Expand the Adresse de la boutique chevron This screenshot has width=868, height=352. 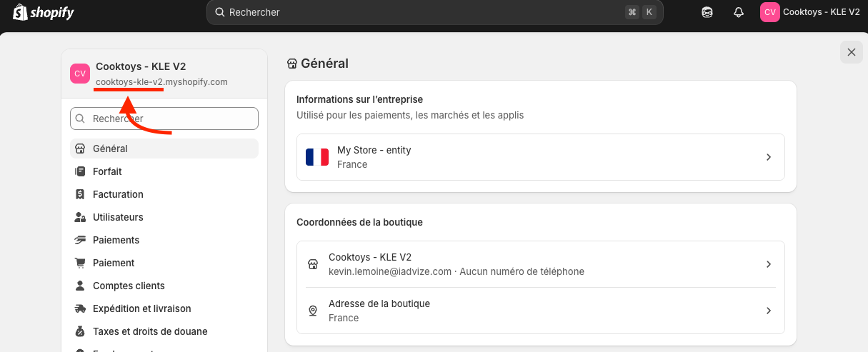[769, 311]
